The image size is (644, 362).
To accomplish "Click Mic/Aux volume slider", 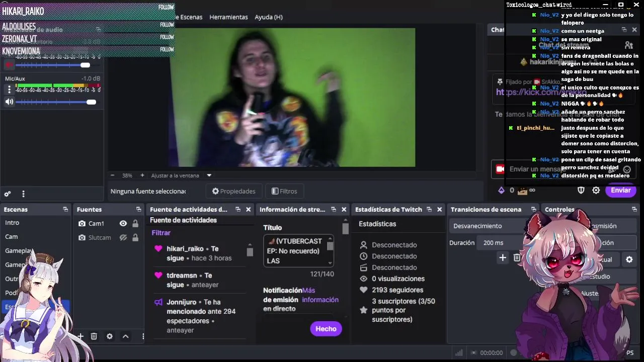I will [56, 102].
